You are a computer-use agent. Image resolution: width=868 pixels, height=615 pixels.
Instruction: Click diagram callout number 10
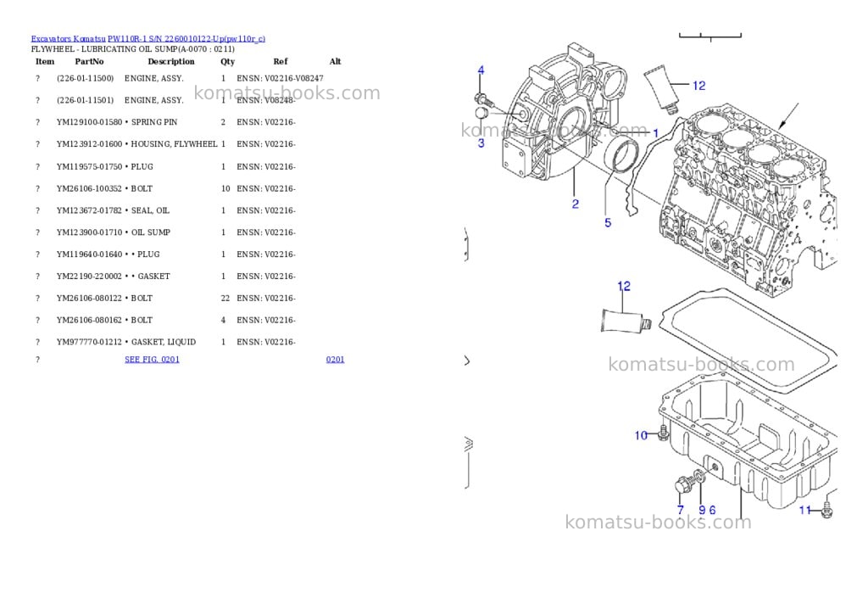coord(641,435)
